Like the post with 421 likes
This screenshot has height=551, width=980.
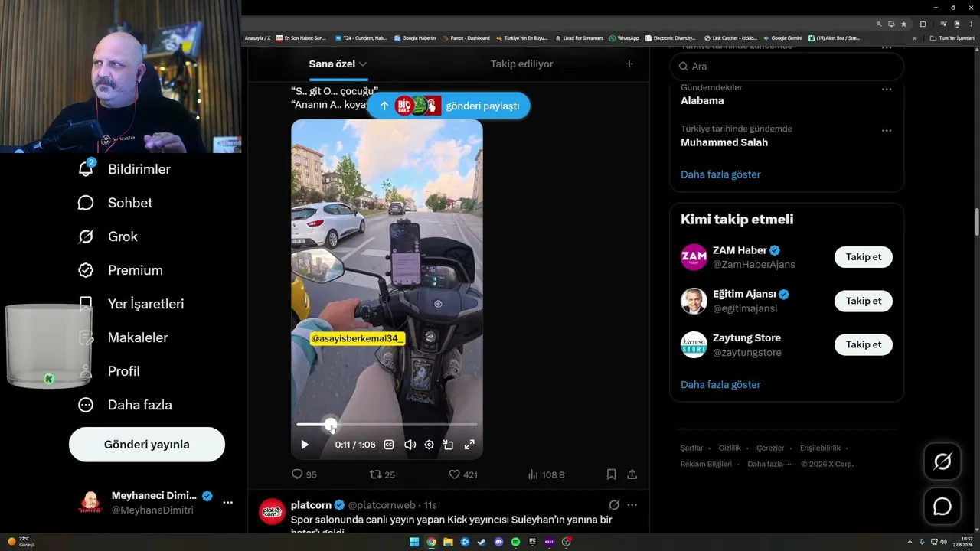pos(463,474)
